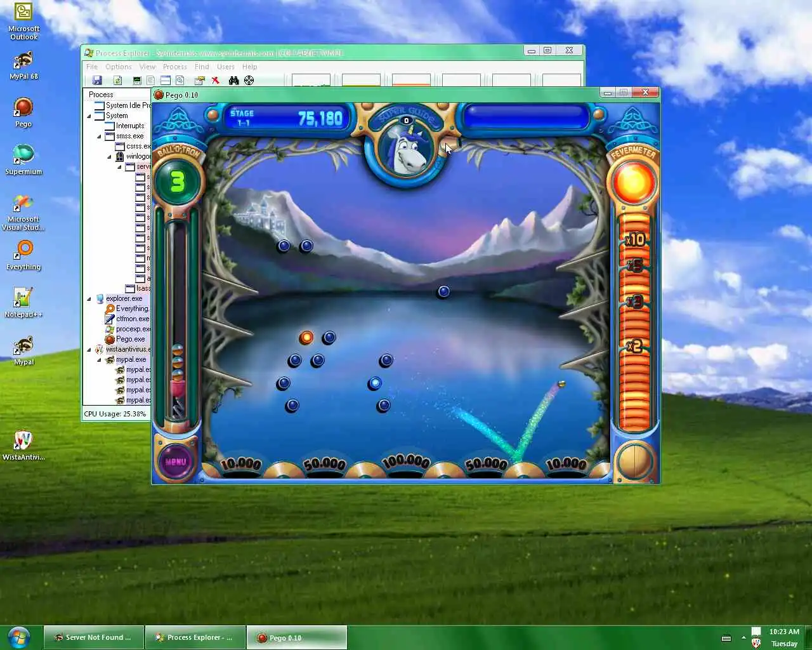This screenshot has height=650, width=812.
Task: Click the orange peg in the game
Action: pos(306,338)
